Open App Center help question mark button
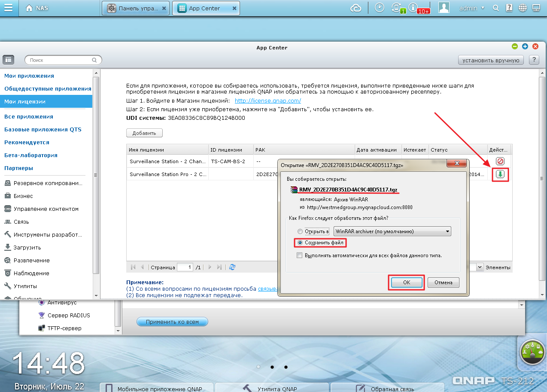The height and width of the screenshot is (392, 547). point(534,60)
